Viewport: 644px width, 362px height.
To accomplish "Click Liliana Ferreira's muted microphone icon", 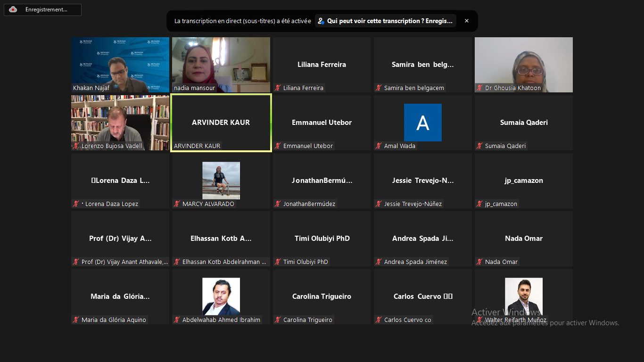I will click(x=278, y=88).
